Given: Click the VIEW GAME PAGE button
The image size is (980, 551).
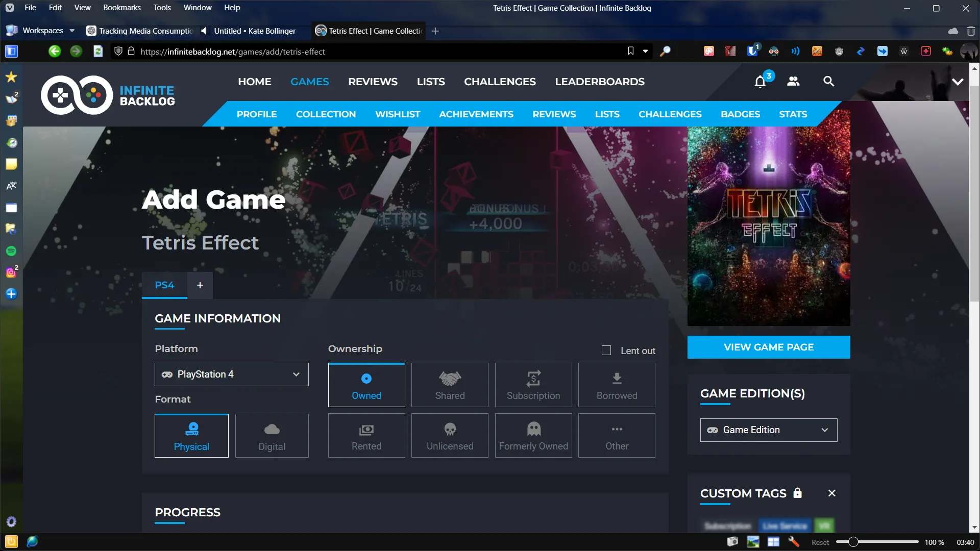Looking at the screenshot, I should (769, 347).
